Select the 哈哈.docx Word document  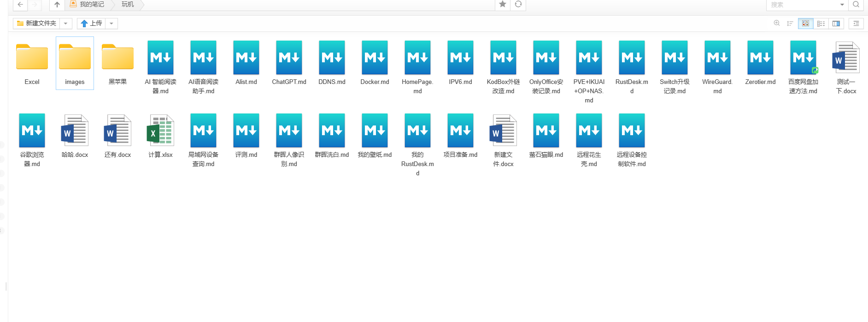[x=75, y=136]
